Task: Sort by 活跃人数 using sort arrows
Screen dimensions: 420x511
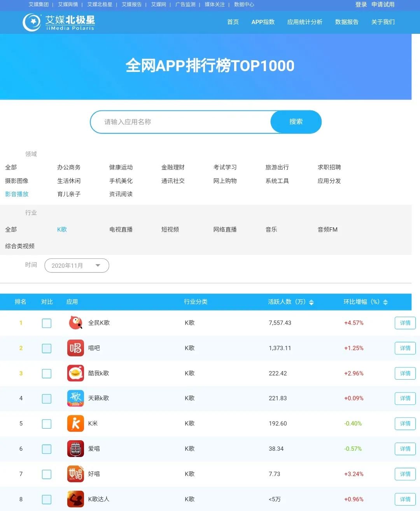Action: pos(311,302)
